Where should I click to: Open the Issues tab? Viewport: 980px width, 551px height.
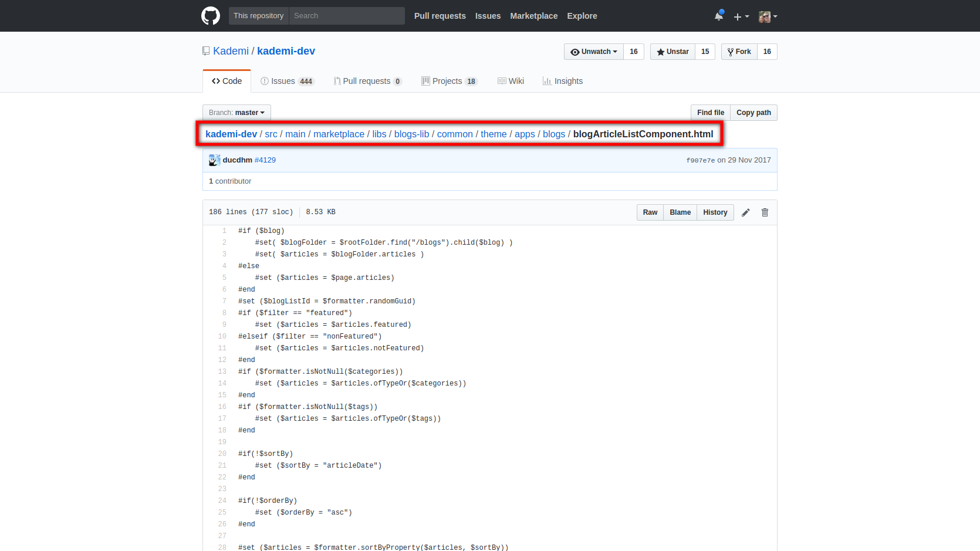[x=288, y=81]
